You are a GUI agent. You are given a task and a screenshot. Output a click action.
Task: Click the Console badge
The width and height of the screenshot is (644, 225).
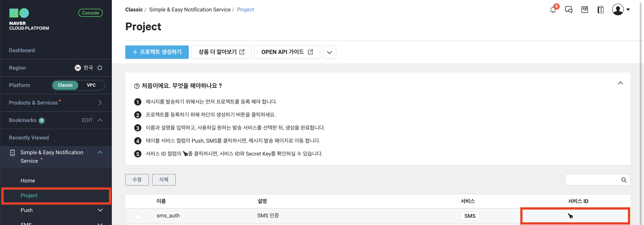pyautogui.click(x=91, y=13)
